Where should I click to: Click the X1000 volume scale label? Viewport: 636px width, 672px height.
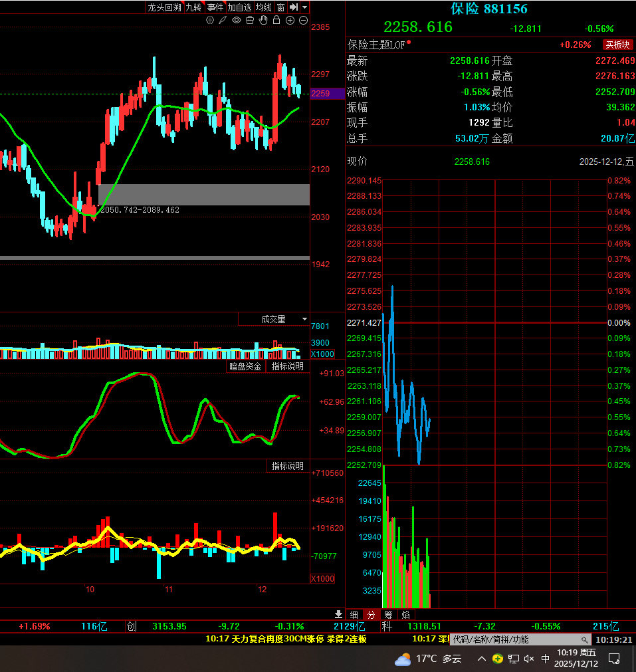pyautogui.click(x=322, y=354)
